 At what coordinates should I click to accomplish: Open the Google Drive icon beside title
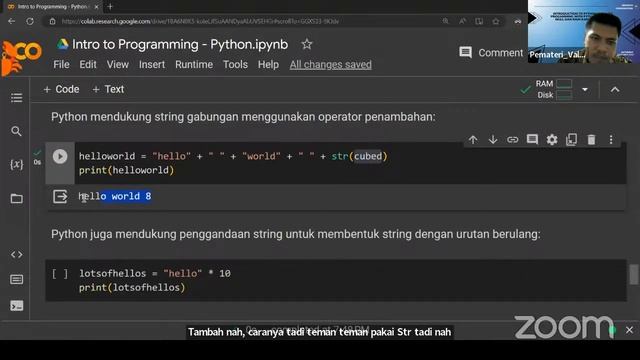coord(62,44)
